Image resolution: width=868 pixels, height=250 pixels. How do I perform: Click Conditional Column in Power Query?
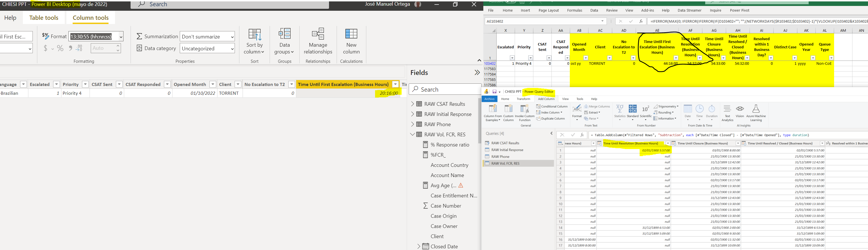[552, 106]
